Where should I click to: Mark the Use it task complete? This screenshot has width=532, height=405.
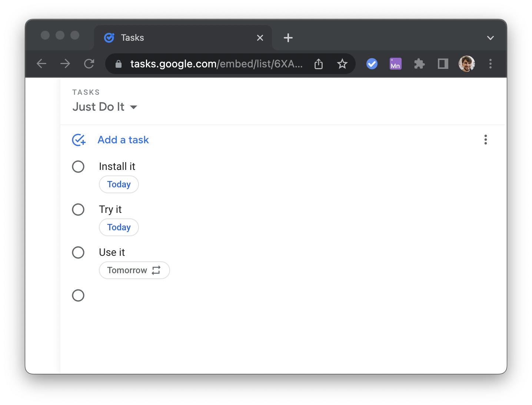pyautogui.click(x=78, y=252)
